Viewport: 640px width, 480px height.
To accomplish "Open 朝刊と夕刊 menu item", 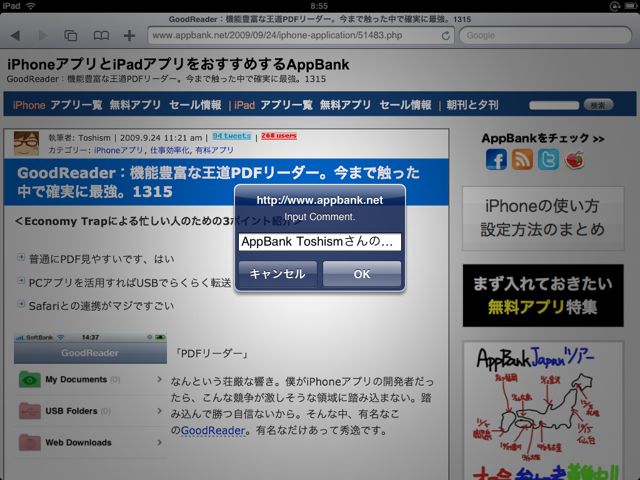I will point(472,105).
